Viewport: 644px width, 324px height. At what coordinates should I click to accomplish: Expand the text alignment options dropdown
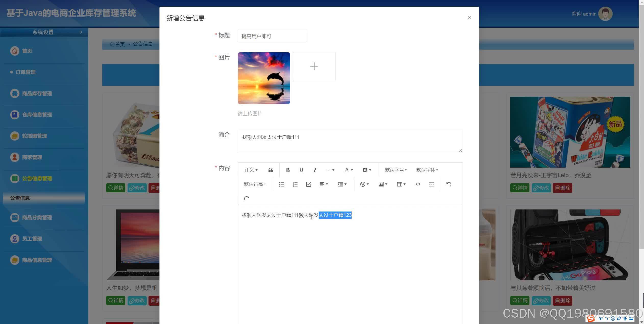point(323,184)
